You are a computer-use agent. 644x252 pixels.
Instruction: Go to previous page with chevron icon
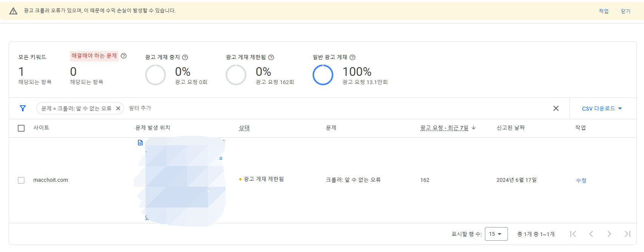tap(591, 234)
